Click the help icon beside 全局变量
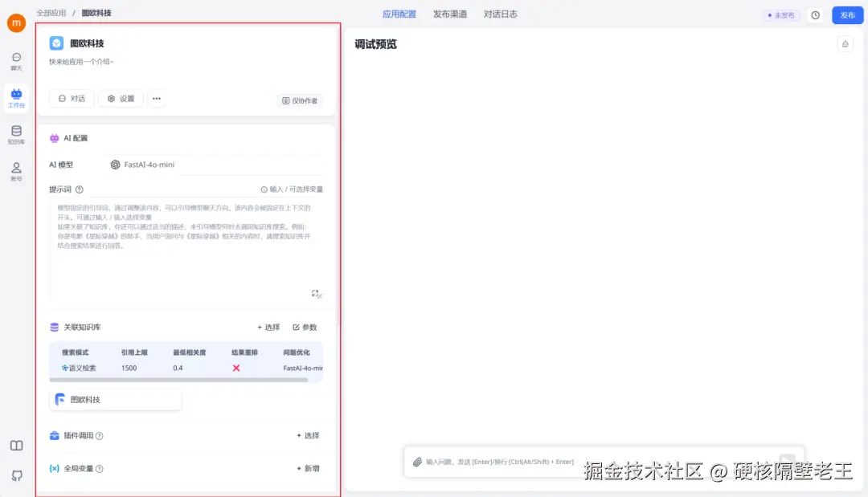 tap(100, 469)
